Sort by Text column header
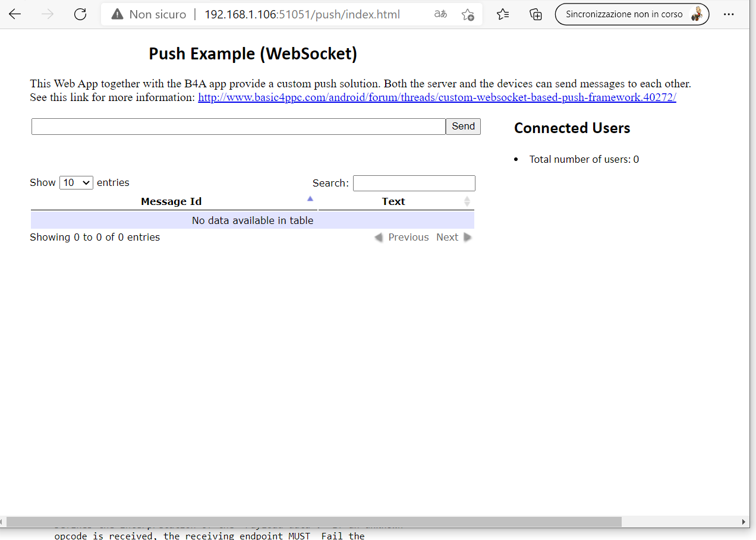Viewport: 756px width, 540px height. pyautogui.click(x=396, y=201)
